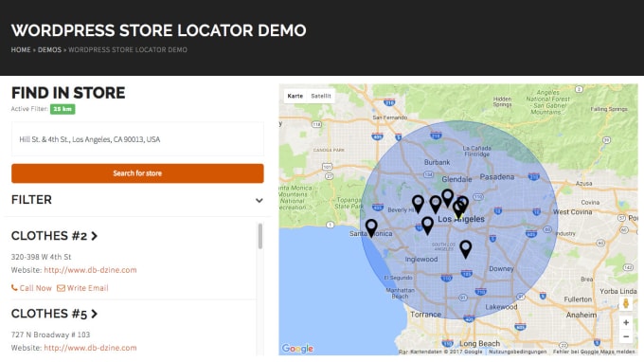
Task: Click the Filter heading
Action: click(x=31, y=200)
